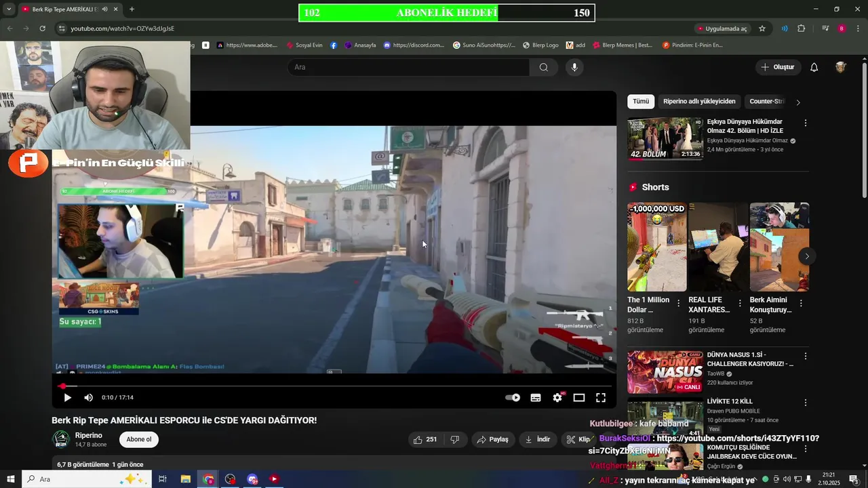This screenshot has width=868, height=488.
Task: Seek on the video progress bar
Action: click(335, 386)
